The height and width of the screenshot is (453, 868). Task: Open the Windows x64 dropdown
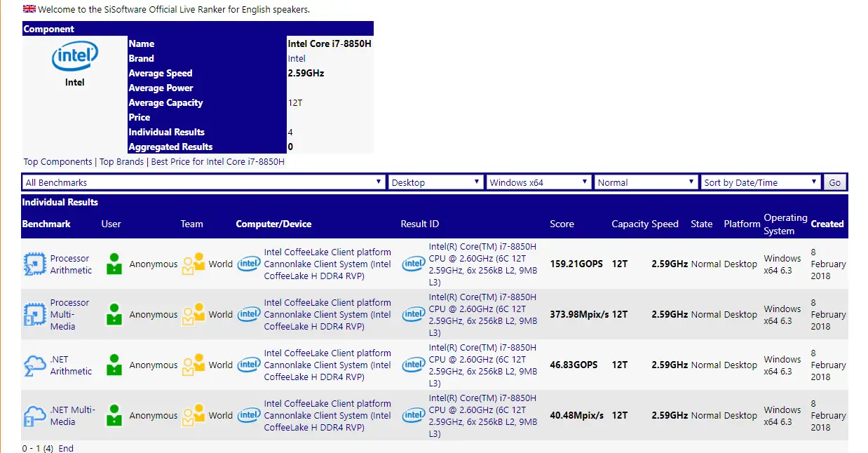(x=539, y=182)
